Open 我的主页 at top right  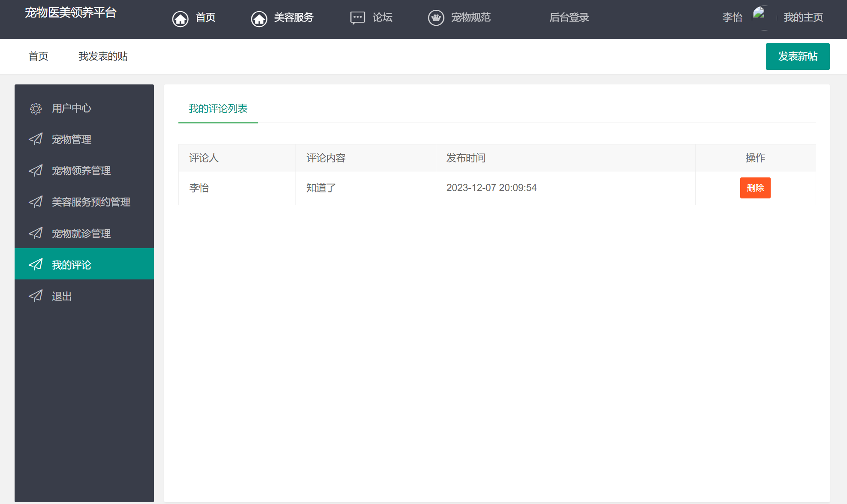803,17
